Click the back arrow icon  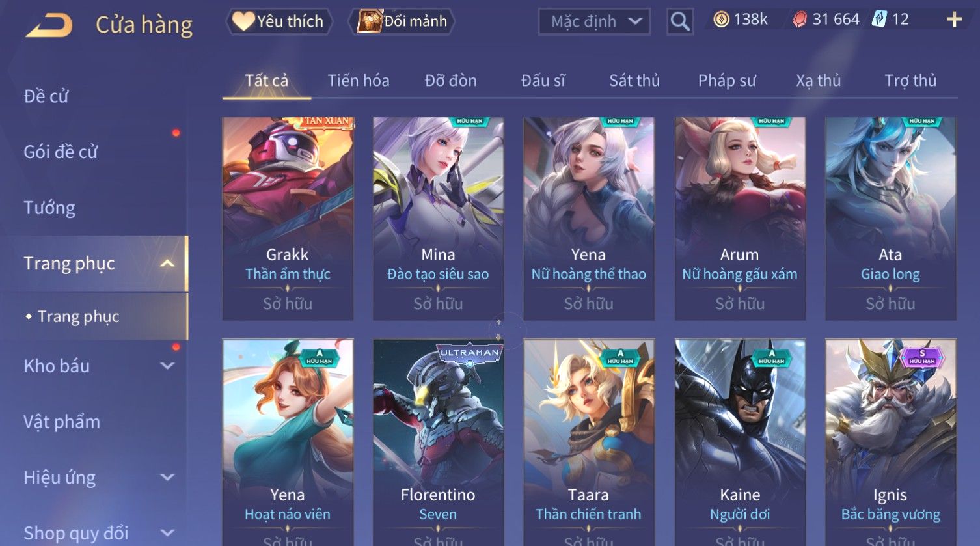pyautogui.click(x=49, y=25)
